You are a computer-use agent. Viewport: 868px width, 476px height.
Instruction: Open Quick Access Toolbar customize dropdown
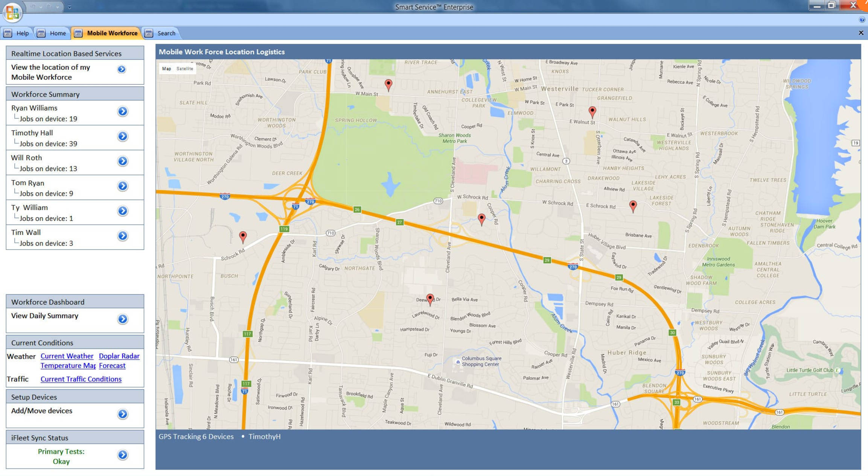pos(70,7)
